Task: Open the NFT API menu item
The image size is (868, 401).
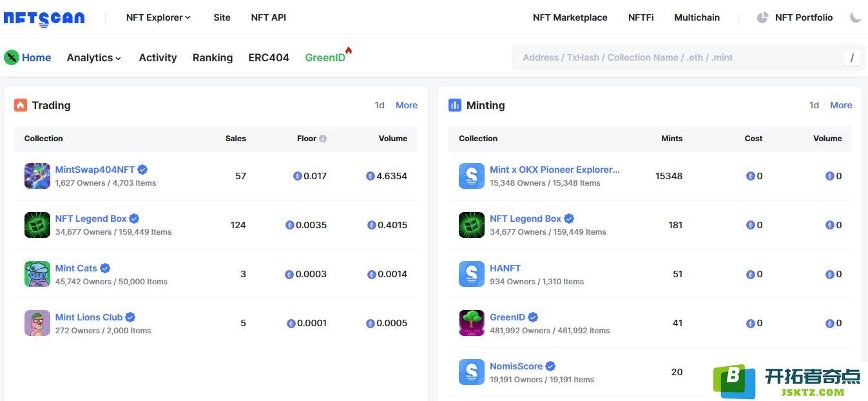Action: click(269, 17)
